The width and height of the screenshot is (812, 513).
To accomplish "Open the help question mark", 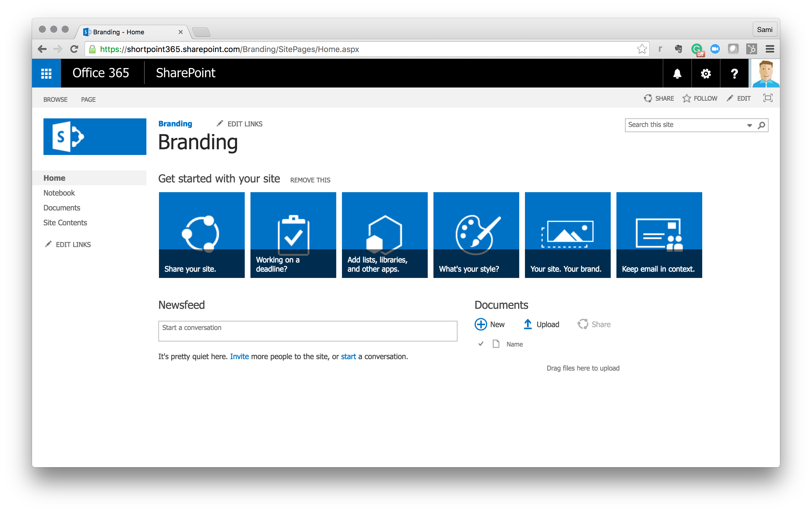I will pyautogui.click(x=734, y=73).
